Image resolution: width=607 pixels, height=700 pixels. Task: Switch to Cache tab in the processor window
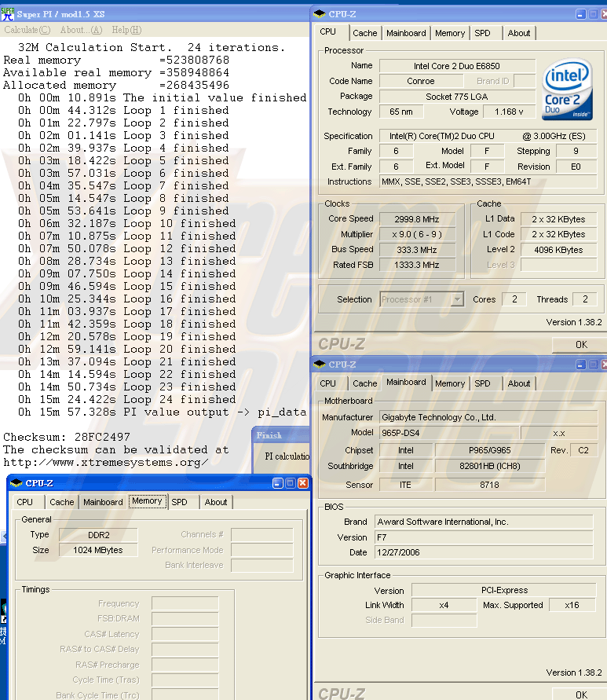pyautogui.click(x=364, y=33)
